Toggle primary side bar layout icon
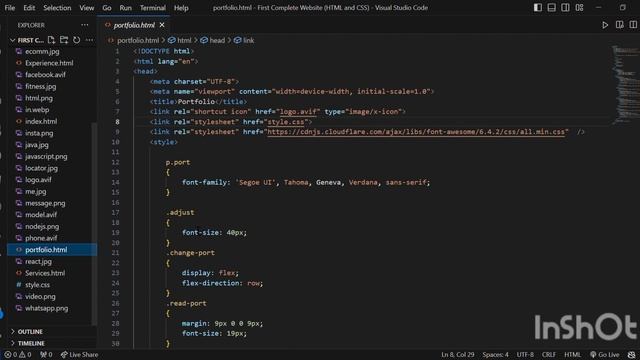Screen dimensions: 640x360 tap(538, 7)
